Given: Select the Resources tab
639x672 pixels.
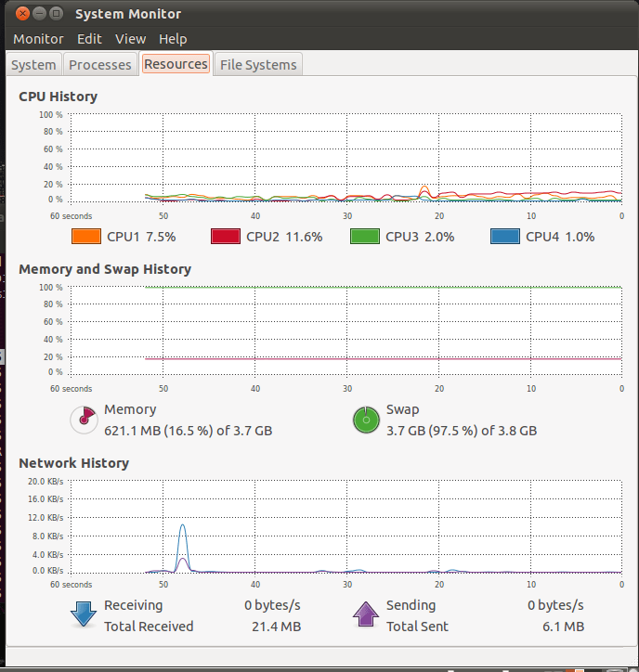Looking at the screenshot, I should [x=176, y=64].
